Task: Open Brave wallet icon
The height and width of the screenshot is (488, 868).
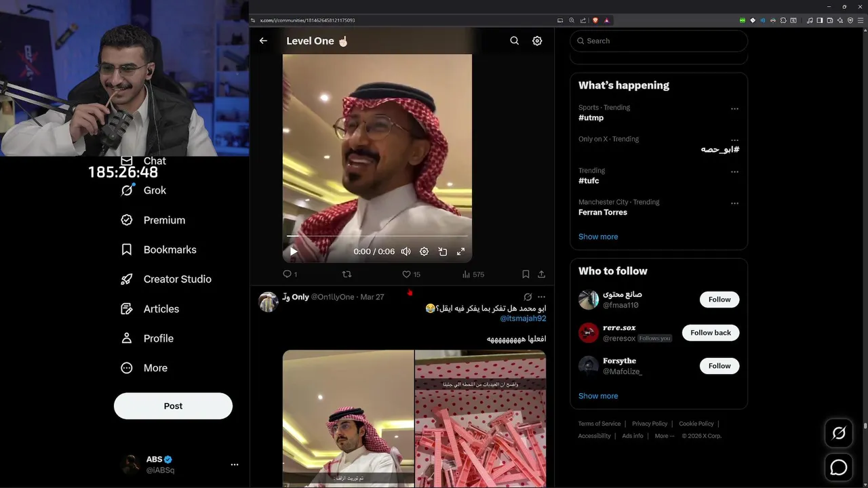Action: [x=830, y=20]
